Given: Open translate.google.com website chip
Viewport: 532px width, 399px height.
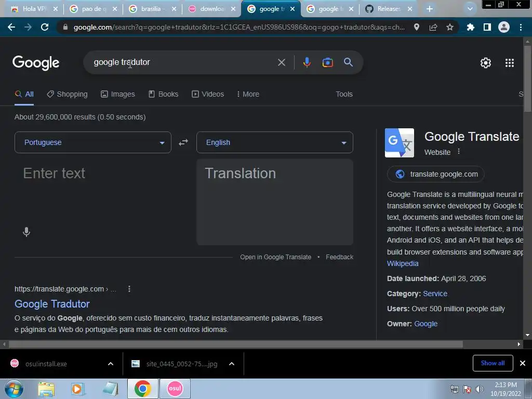Looking at the screenshot, I should pos(436,174).
